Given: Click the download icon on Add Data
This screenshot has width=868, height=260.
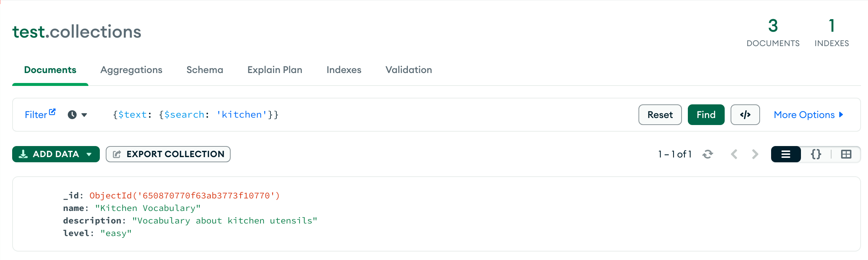Looking at the screenshot, I should 24,154.
